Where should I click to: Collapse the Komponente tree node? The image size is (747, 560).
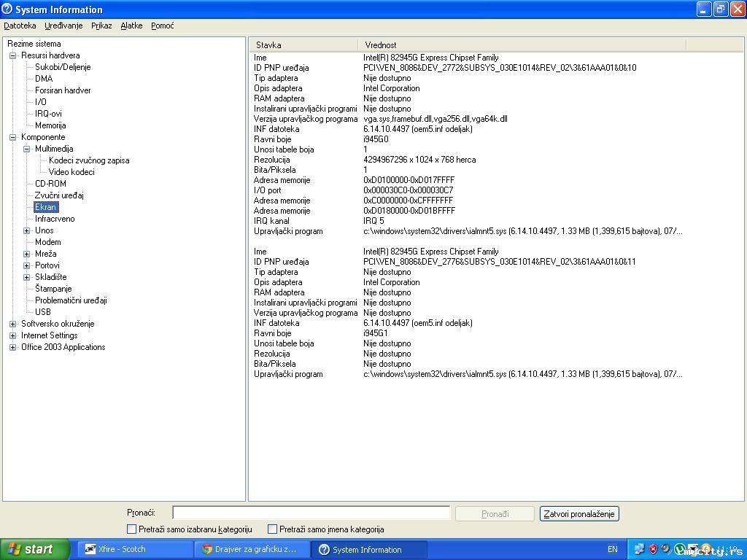13,137
